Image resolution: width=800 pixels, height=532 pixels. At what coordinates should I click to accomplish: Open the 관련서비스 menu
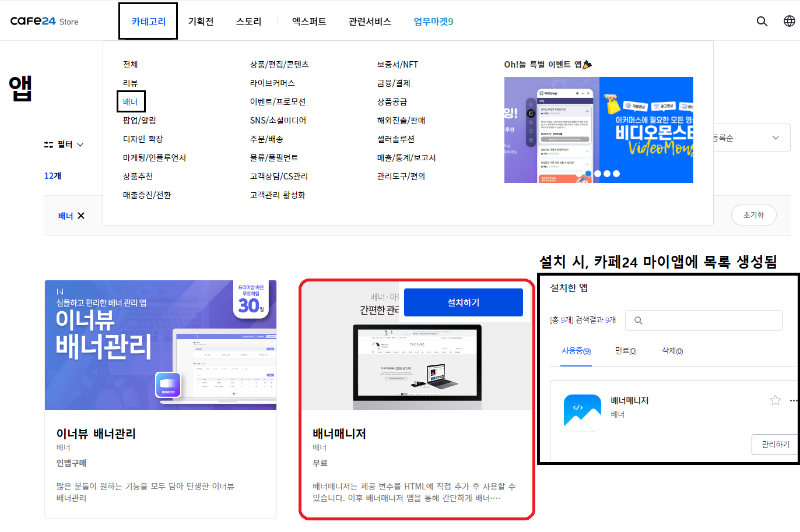370,22
